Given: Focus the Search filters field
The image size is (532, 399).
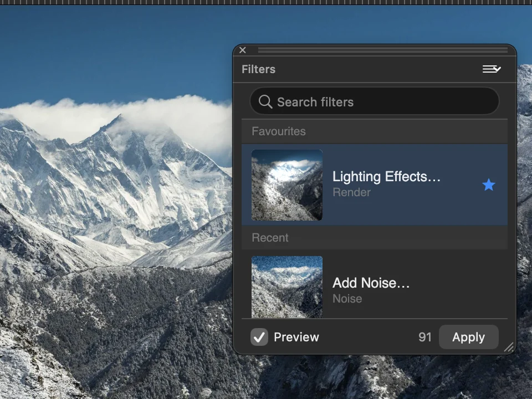Looking at the screenshot, I should [x=375, y=101].
